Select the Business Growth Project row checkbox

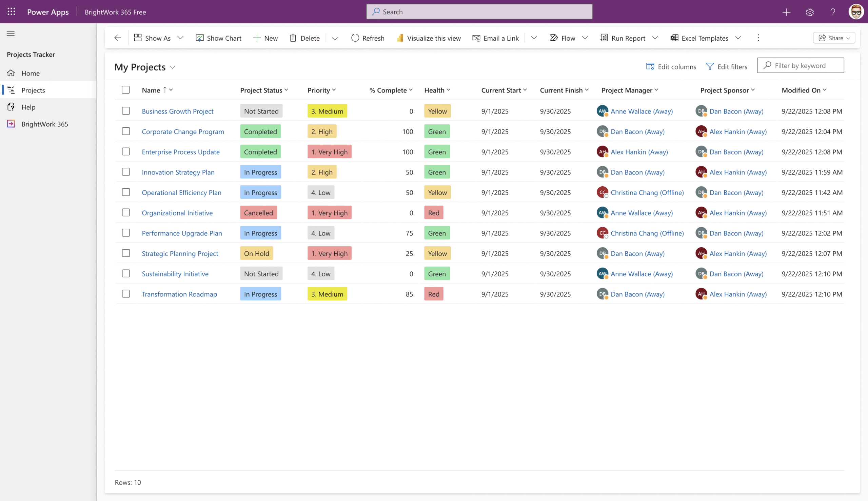point(126,111)
